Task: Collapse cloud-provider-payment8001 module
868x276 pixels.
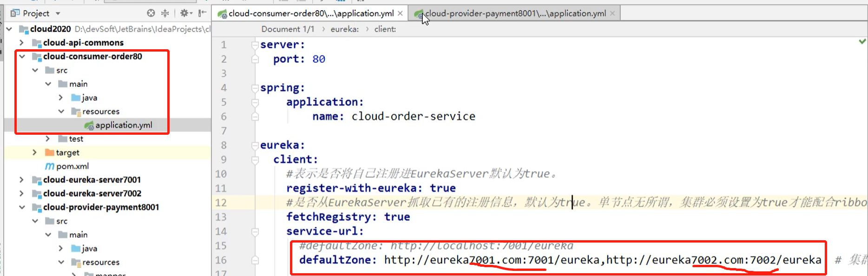Action: pyautogui.click(x=21, y=207)
